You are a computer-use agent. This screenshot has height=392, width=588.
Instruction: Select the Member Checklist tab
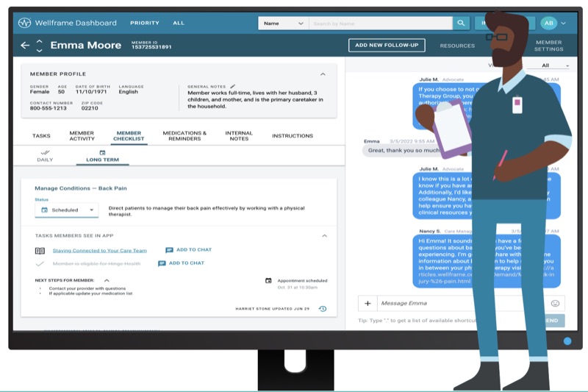[x=129, y=136]
